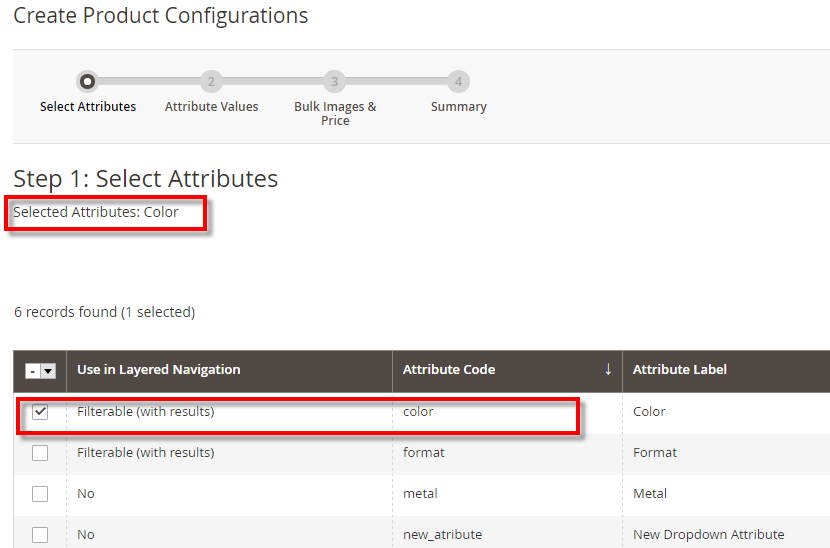
Task: Click the sort arrow in Attribute Code header
Action: point(607,370)
